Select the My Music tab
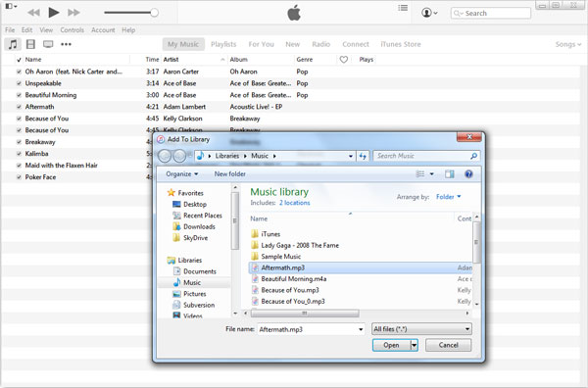This screenshot has width=588, height=388. [183, 44]
